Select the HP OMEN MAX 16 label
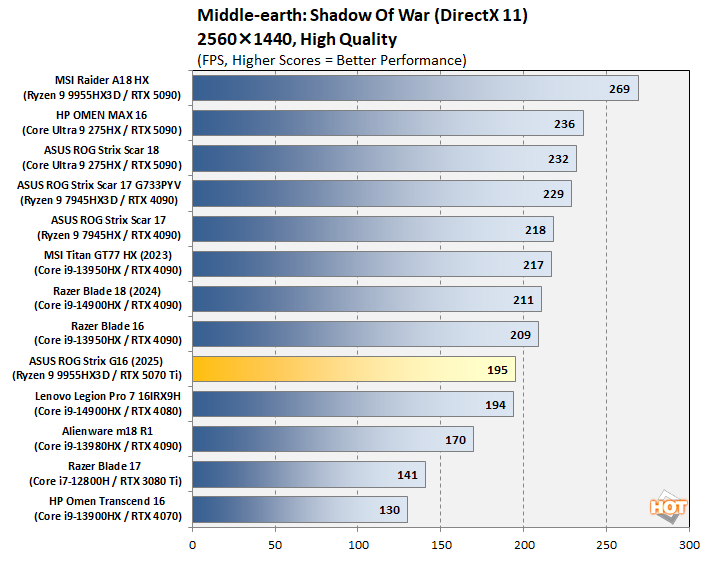Image resolution: width=708 pixels, height=563 pixels. click(102, 115)
